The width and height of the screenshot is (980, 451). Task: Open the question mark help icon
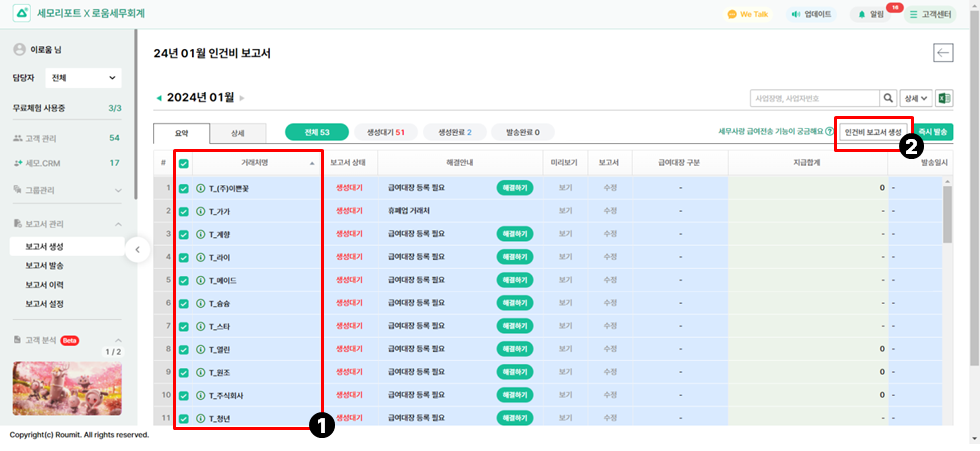(829, 132)
